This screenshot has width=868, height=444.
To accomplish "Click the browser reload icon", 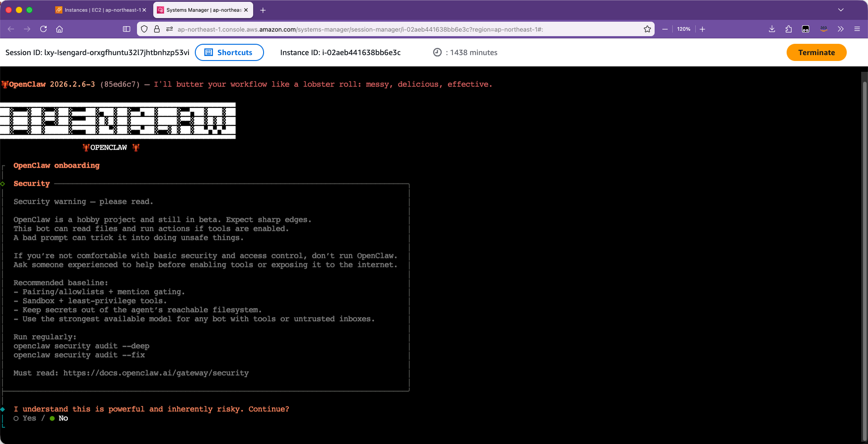I will 43,29.
